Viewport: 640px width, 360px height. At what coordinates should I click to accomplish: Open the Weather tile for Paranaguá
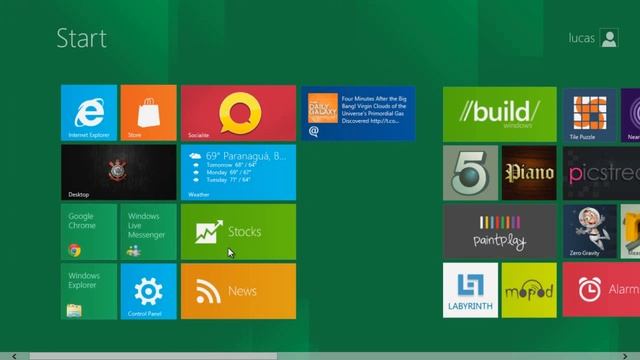tap(238, 172)
